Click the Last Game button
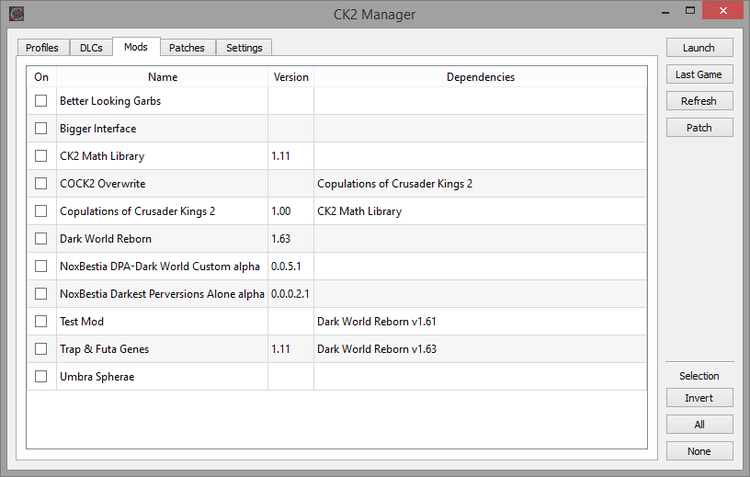Screen dimensions: 750x477 pos(699,75)
